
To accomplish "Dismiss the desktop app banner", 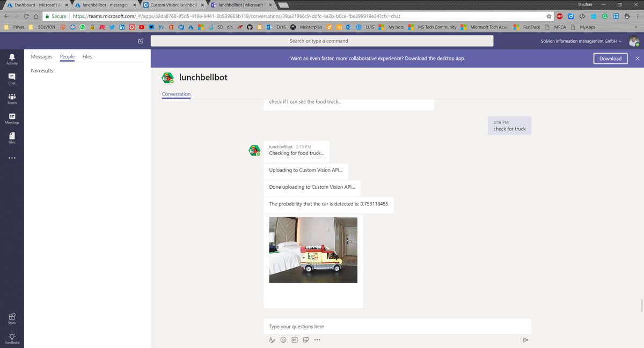I will coord(637,58).
